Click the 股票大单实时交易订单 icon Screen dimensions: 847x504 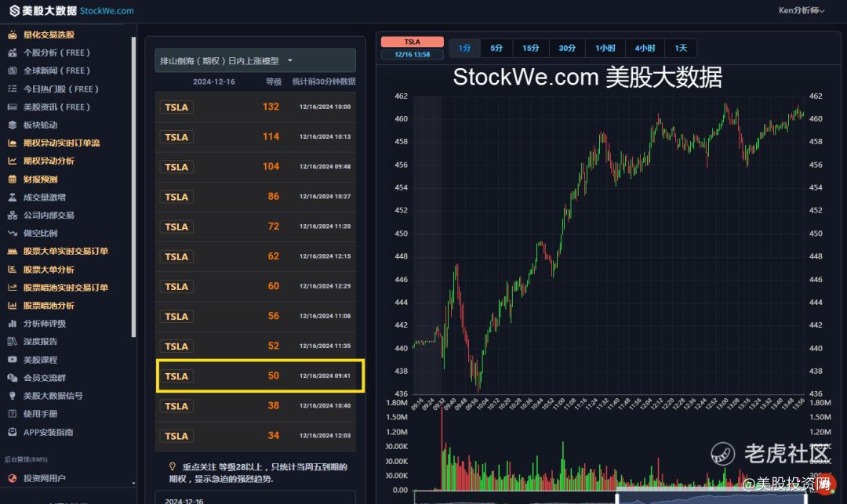point(12,252)
